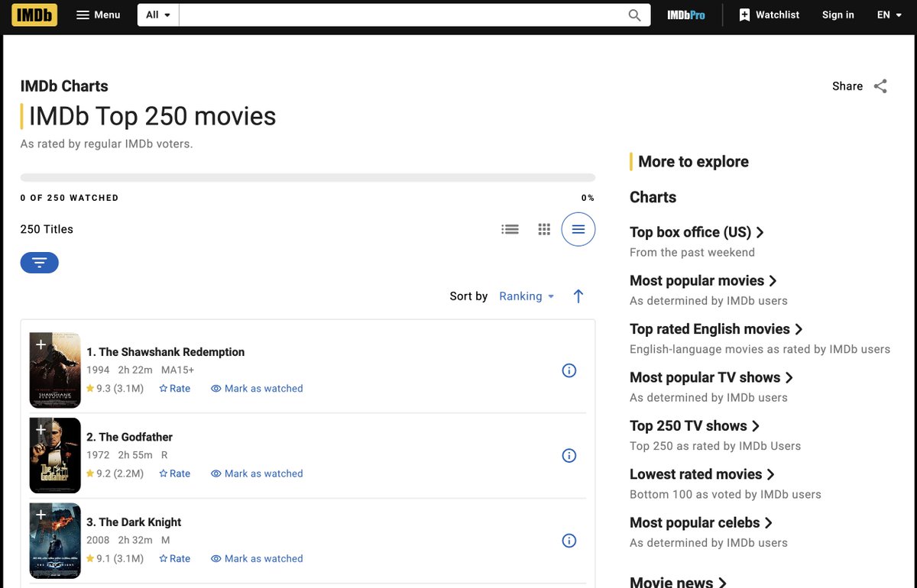The height and width of the screenshot is (588, 917).
Task: Rate The Godfather
Action: coord(175,473)
